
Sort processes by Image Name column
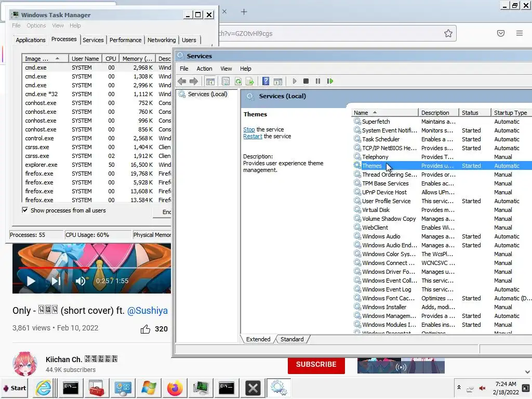[x=45, y=59]
